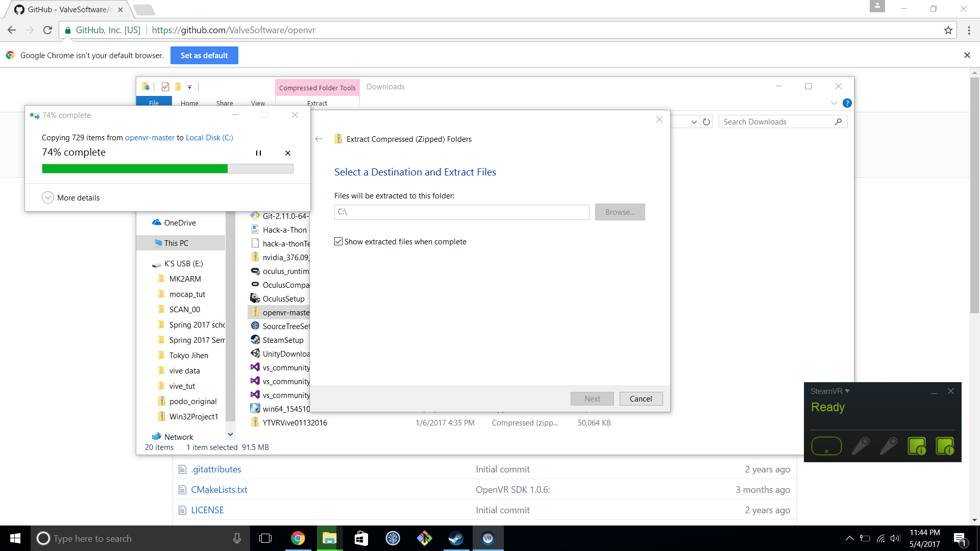Click Set as default browser button
980x551 pixels.
click(x=204, y=56)
